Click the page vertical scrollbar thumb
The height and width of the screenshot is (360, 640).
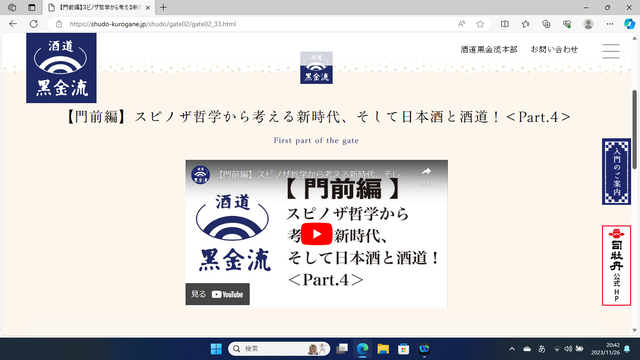(x=634, y=129)
